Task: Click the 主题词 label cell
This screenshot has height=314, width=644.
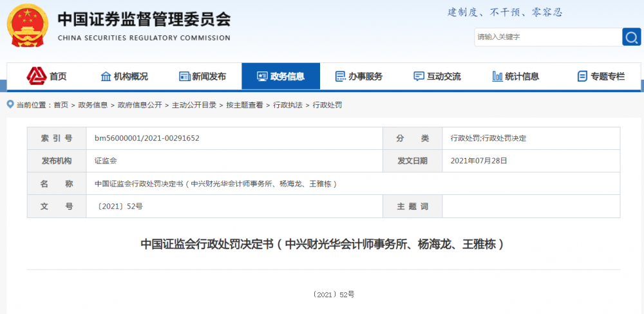Action: pos(412,207)
